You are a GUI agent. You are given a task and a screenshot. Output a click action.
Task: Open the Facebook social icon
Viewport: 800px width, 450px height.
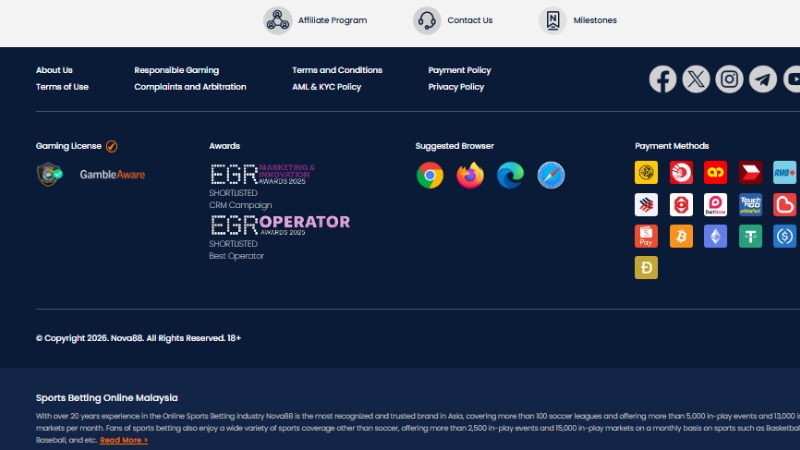coord(663,79)
